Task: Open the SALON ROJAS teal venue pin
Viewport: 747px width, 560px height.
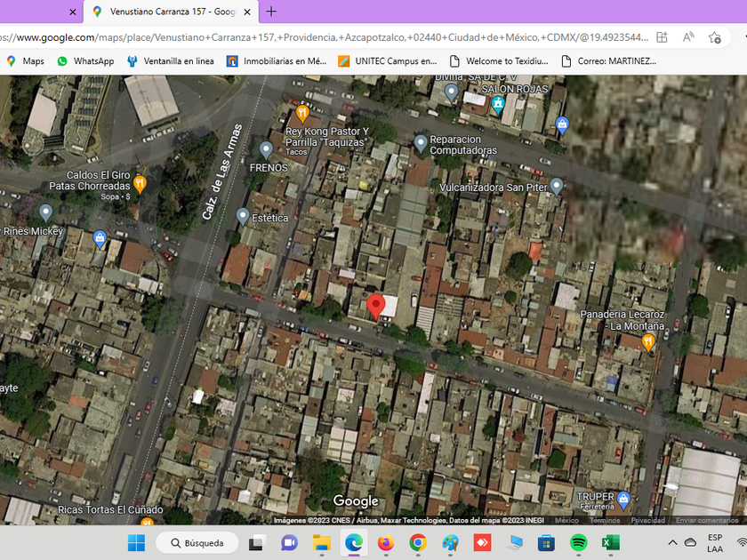Action: (x=498, y=105)
